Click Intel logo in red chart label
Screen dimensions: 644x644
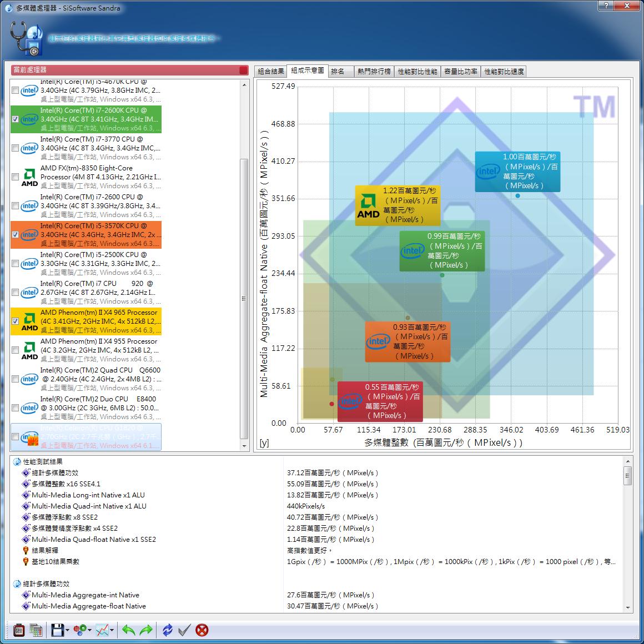[x=350, y=401]
